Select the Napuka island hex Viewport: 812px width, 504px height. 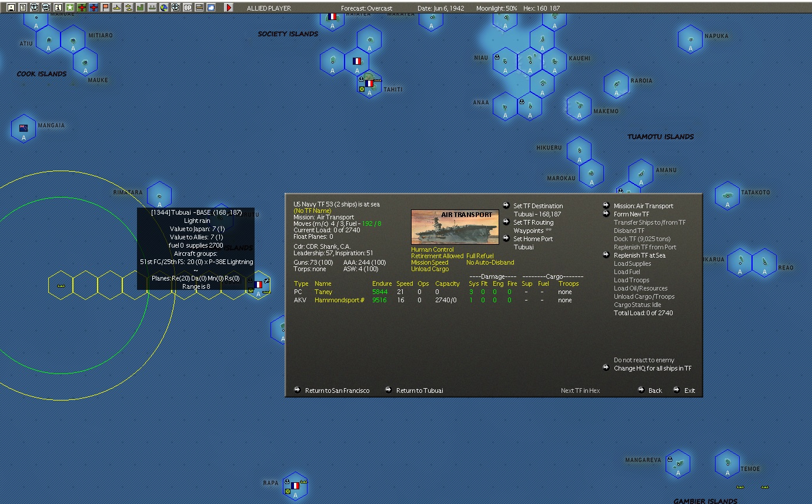pyautogui.click(x=690, y=40)
